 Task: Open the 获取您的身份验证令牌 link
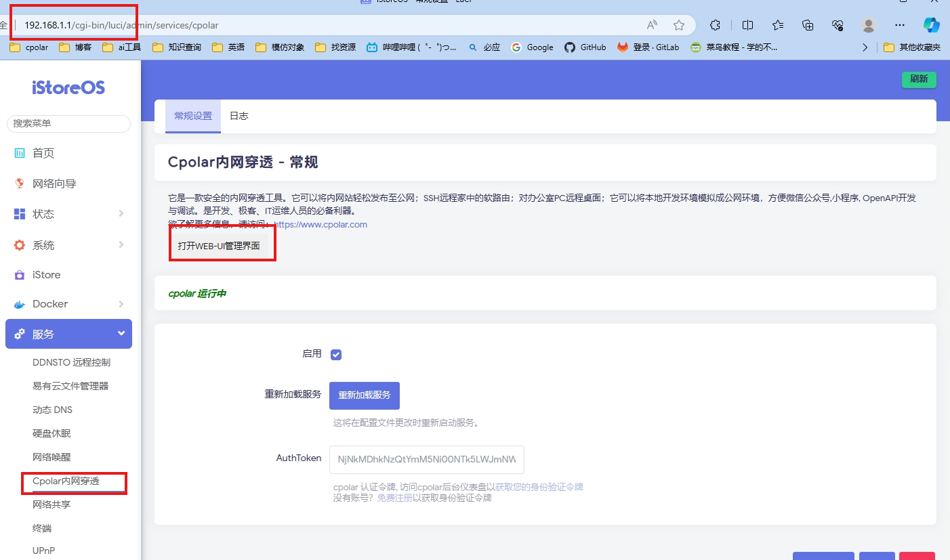(x=539, y=487)
